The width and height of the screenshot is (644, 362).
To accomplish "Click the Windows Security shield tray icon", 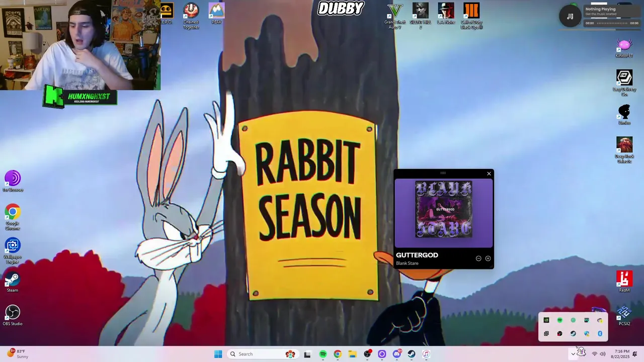I will coord(587,334).
